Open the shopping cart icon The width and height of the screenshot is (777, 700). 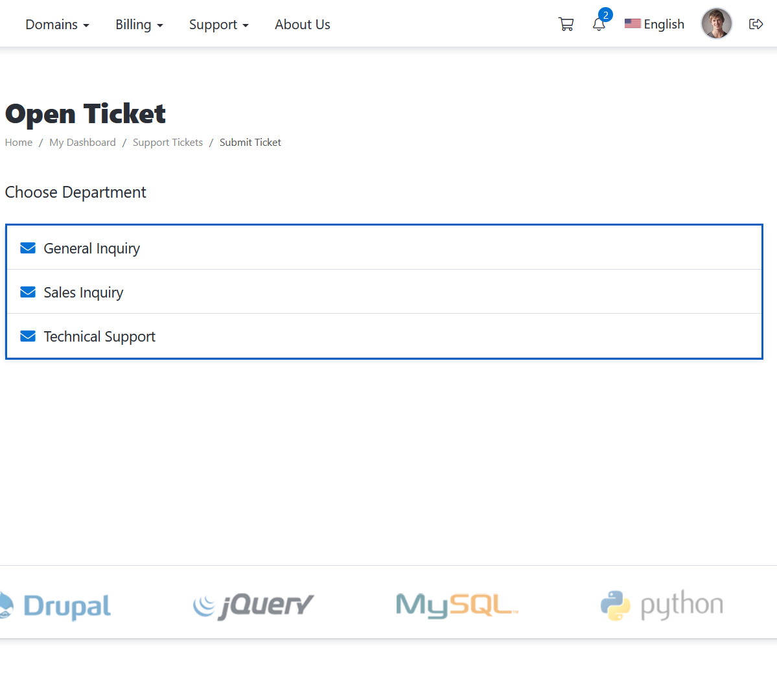[566, 25]
